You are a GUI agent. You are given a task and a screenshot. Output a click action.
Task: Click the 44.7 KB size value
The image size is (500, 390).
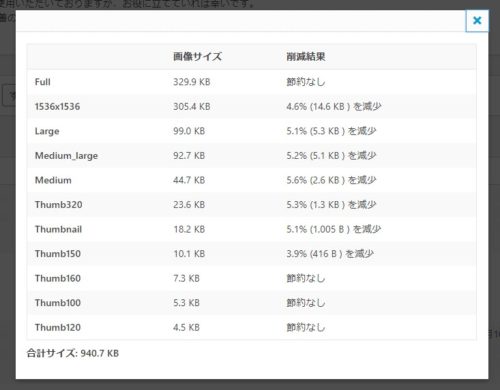(x=189, y=180)
